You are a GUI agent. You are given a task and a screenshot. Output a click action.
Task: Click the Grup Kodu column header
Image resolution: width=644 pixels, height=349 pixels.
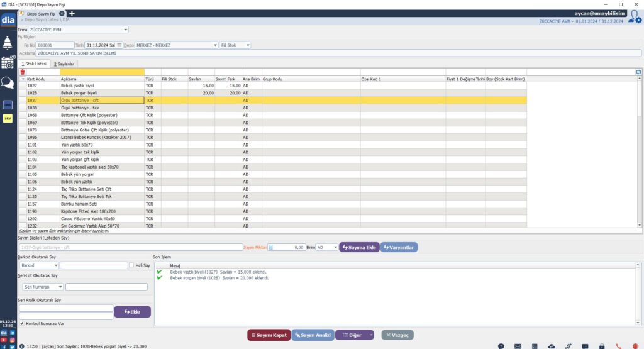tap(311, 79)
